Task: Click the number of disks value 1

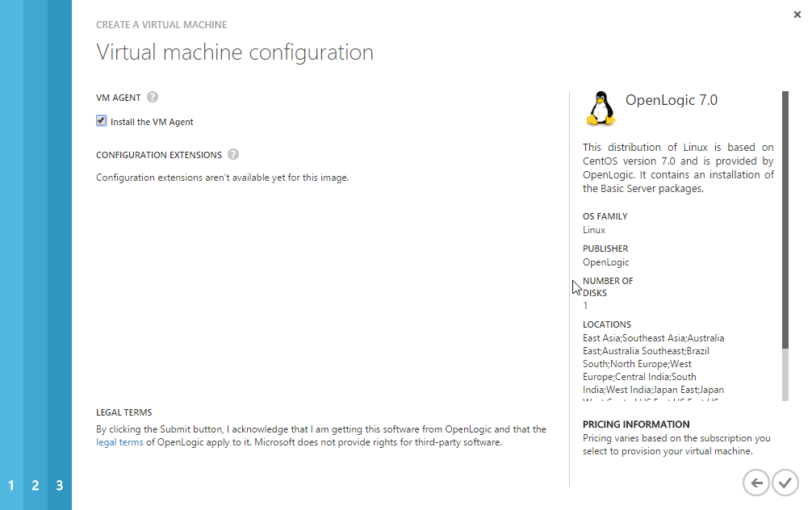Action: [585, 306]
